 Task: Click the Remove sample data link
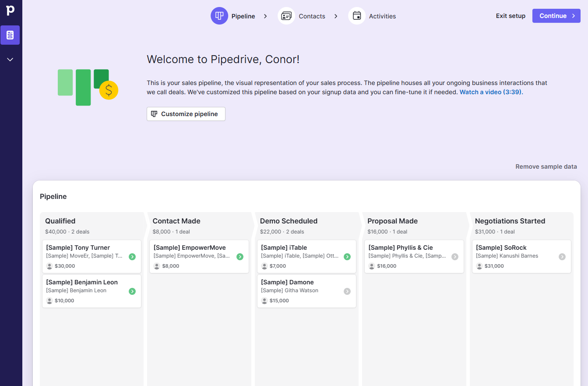(546, 166)
